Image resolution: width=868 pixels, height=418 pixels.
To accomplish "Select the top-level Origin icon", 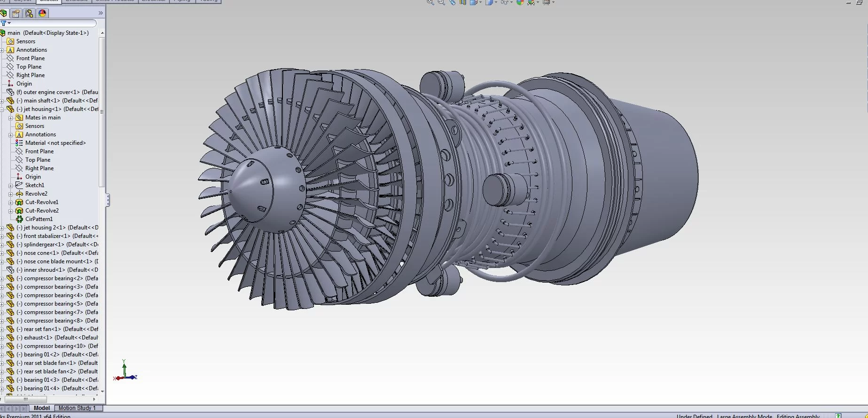I will (10, 84).
